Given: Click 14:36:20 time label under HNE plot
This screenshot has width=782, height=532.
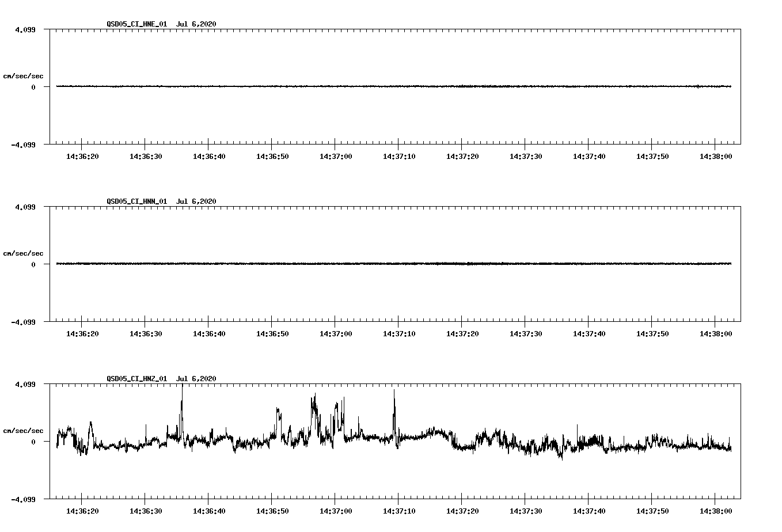Looking at the screenshot, I should click(x=82, y=157).
